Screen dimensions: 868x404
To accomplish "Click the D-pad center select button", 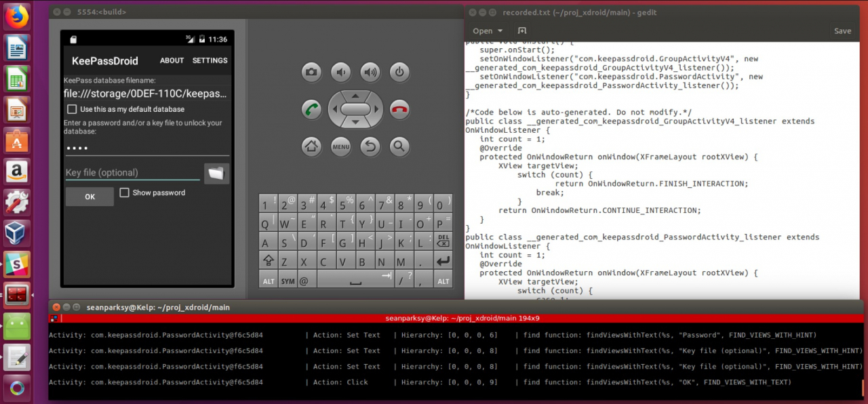I will pyautogui.click(x=356, y=108).
